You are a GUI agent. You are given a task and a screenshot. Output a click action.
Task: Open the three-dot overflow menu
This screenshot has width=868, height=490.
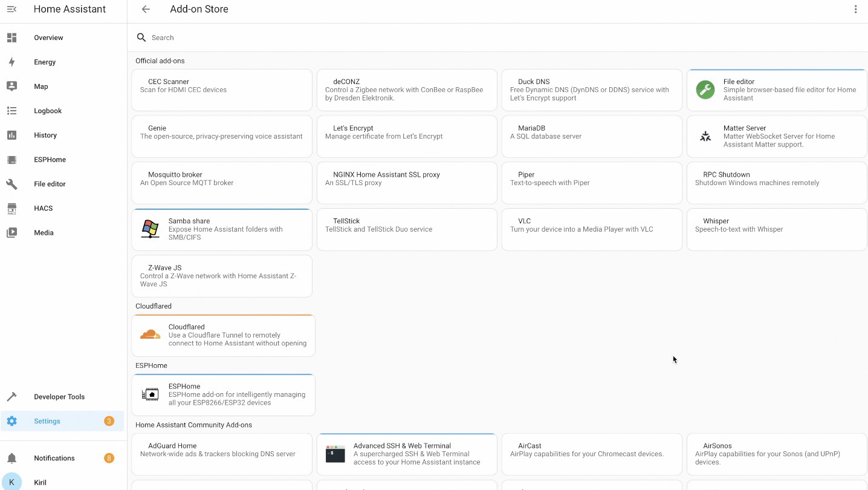855,9
